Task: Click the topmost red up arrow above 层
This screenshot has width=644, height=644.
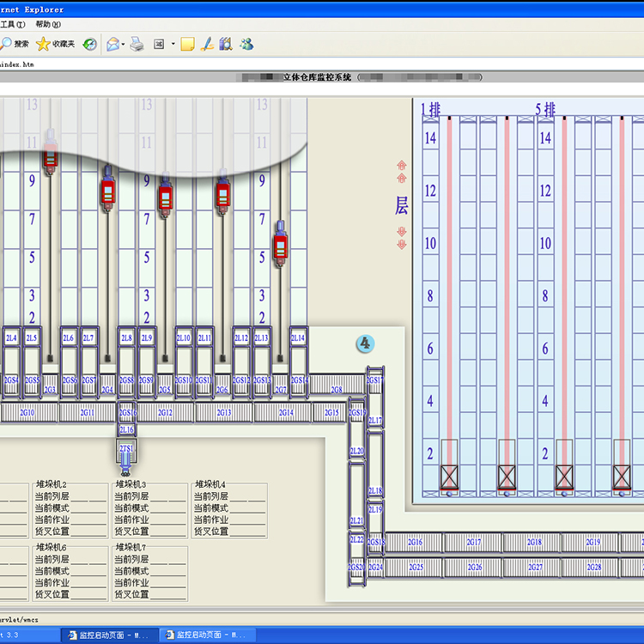Action: [401, 165]
